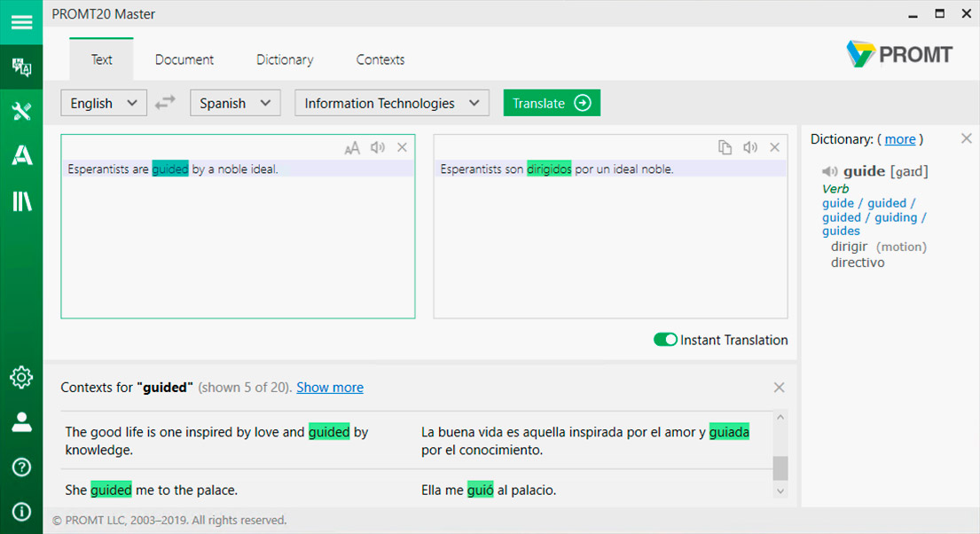
Task: Open the Information Technologies topic dropdown
Action: (391, 103)
